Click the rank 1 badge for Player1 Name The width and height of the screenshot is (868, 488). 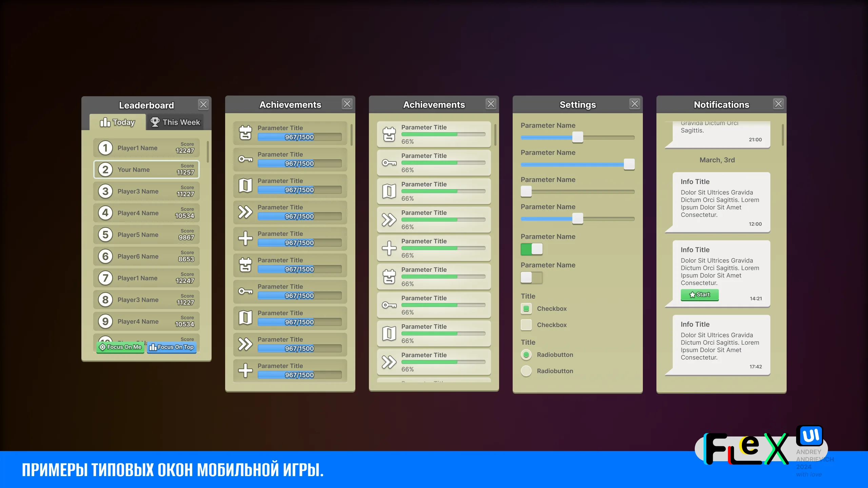click(105, 148)
